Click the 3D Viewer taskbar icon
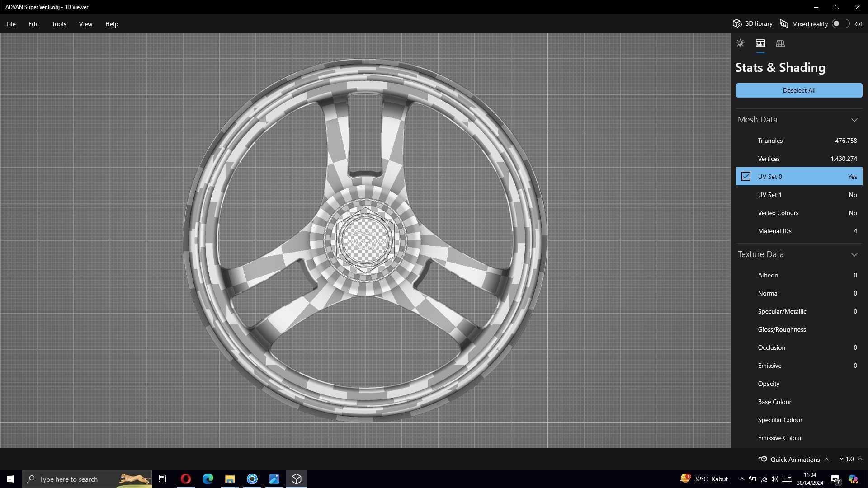 click(297, 479)
